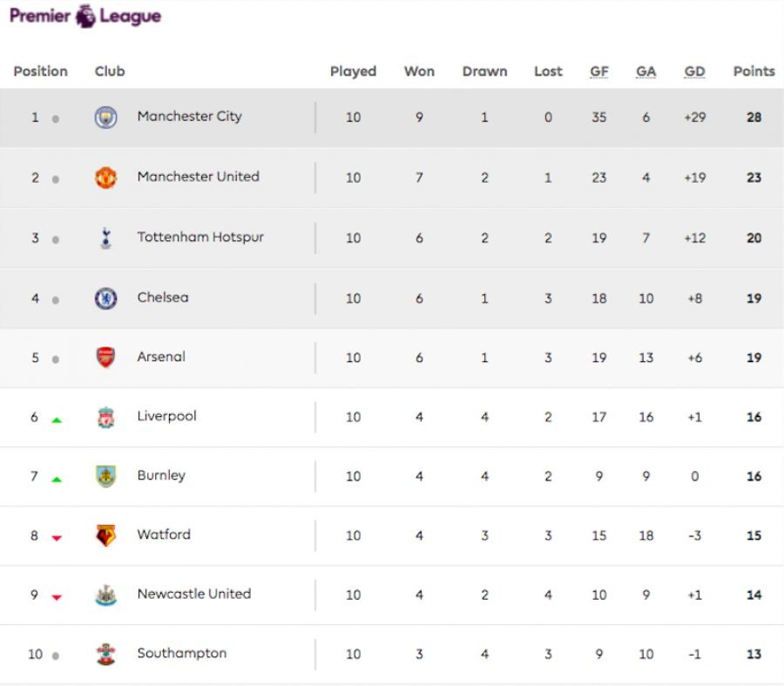The height and width of the screenshot is (686, 784).
Task: Click the Manchester City club crest
Action: (x=105, y=118)
